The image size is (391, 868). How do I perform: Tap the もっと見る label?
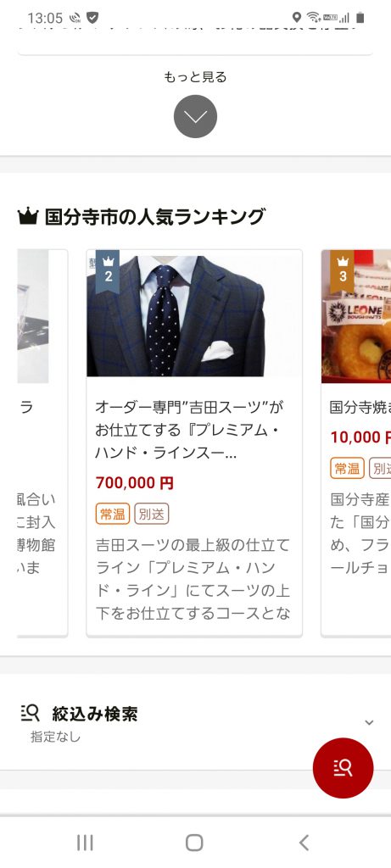(x=195, y=77)
